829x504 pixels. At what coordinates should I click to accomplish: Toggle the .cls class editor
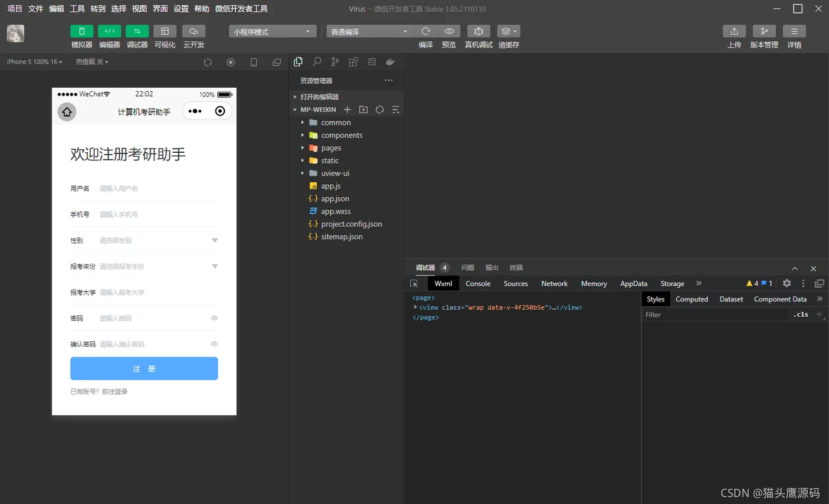pos(801,314)
